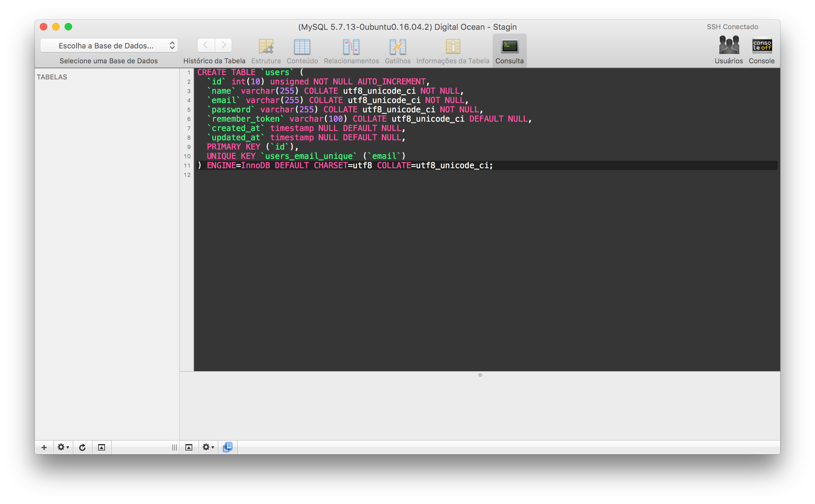Click the `remember_token` column definition line

pos(369,119)
